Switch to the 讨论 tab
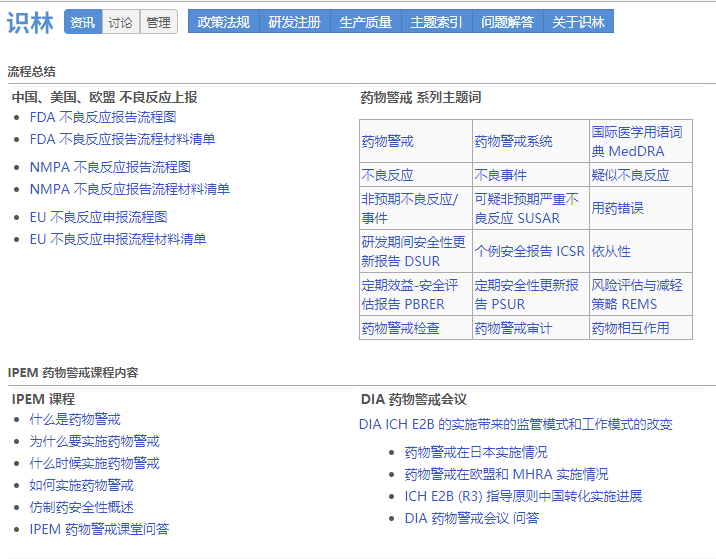Image resolution: width=716 pixels, height=559 pixels. click(121, 22)
